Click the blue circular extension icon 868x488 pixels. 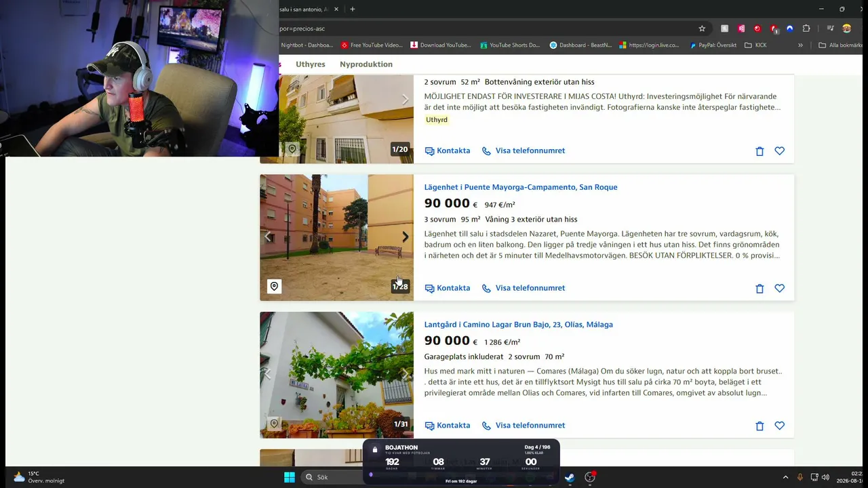click(x=789, y=28)
